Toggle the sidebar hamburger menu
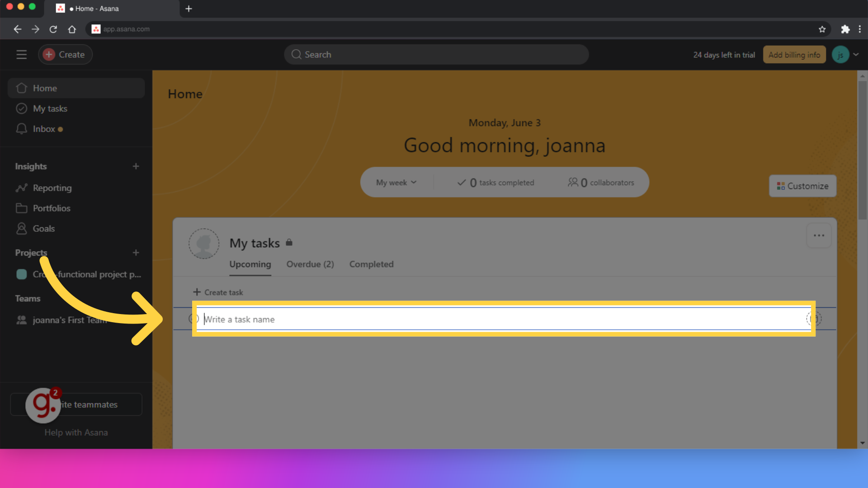 [21, 55]
